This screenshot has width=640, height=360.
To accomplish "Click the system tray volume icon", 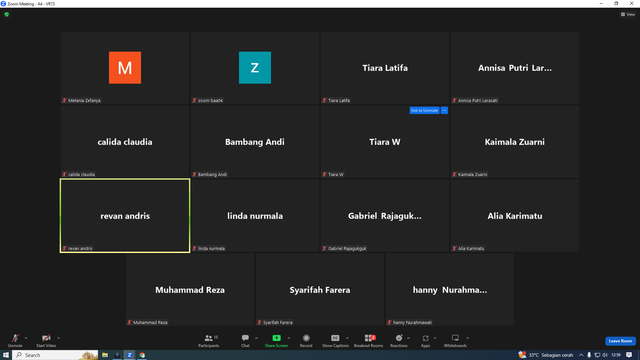I will (x=605, y=355).
